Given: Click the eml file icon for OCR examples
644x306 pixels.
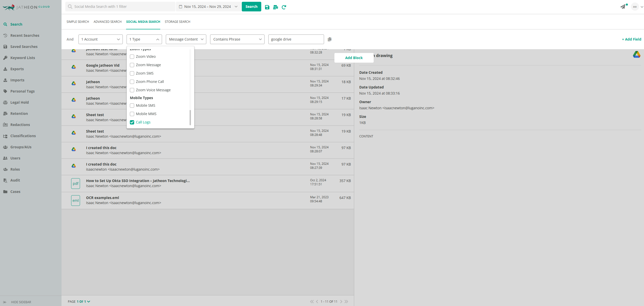Looking at the screenshot, I should 75,201.
